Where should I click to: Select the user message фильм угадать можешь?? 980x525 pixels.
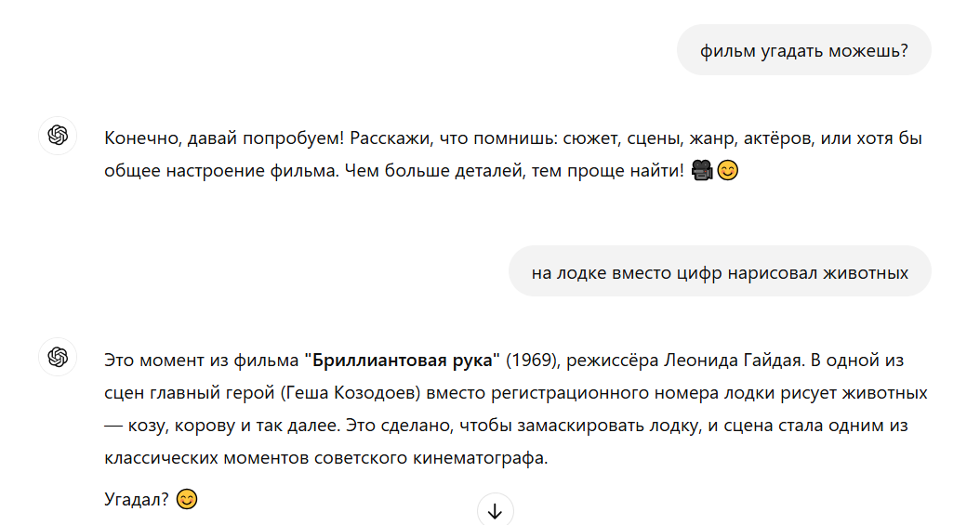click(803, 50)
